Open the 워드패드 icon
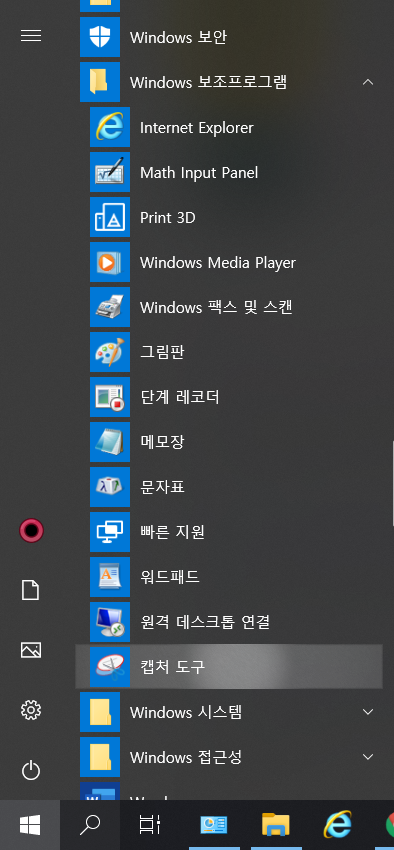The width and height of the screenshot is (394, 850). [109, 577]
